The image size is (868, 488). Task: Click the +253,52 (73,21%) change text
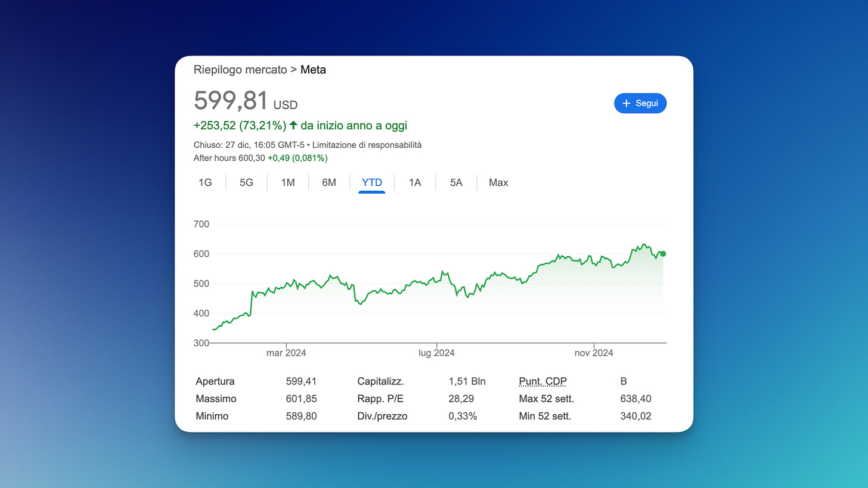240,126
